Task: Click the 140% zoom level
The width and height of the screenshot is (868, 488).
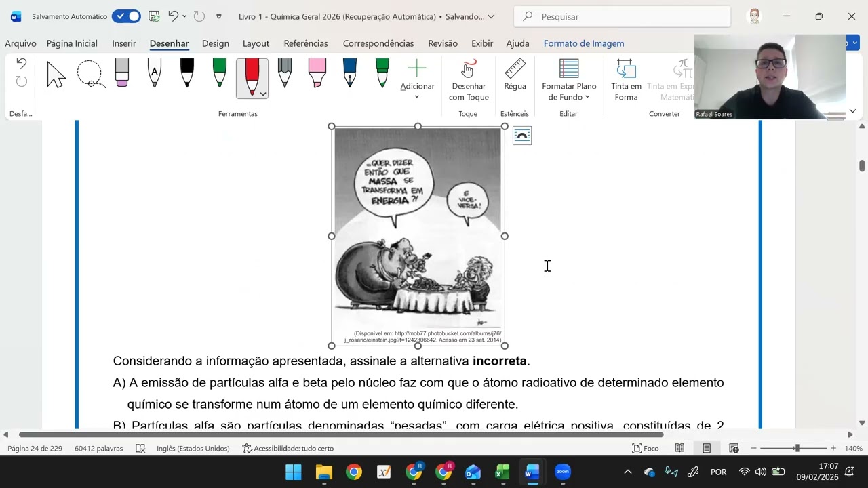Action: (853, 448)
